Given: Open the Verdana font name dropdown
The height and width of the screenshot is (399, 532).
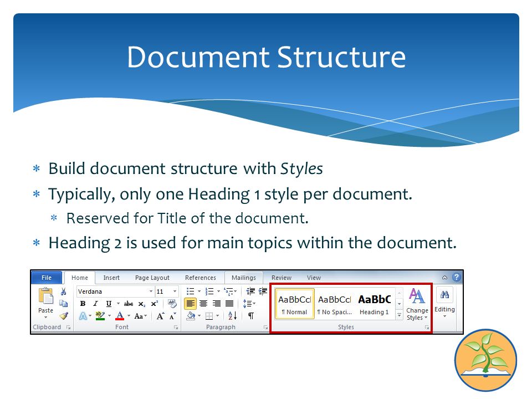Looking at the screenshot, I should (151, 291).
